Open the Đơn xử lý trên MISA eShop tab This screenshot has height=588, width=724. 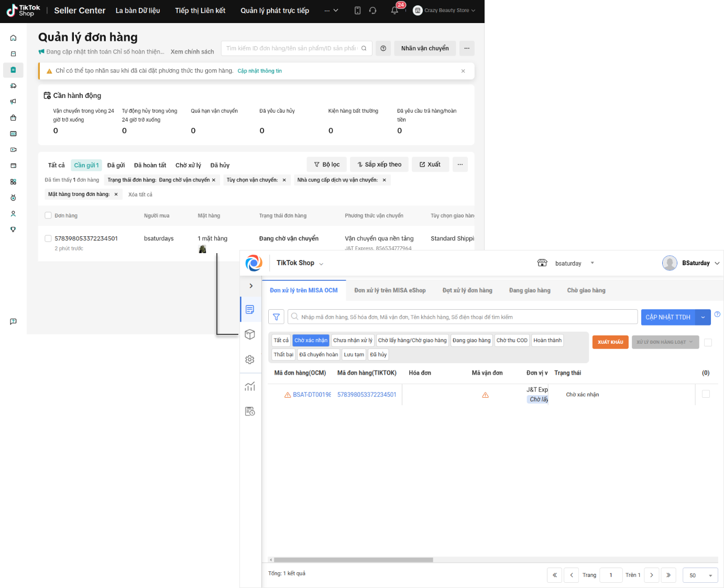390,290
